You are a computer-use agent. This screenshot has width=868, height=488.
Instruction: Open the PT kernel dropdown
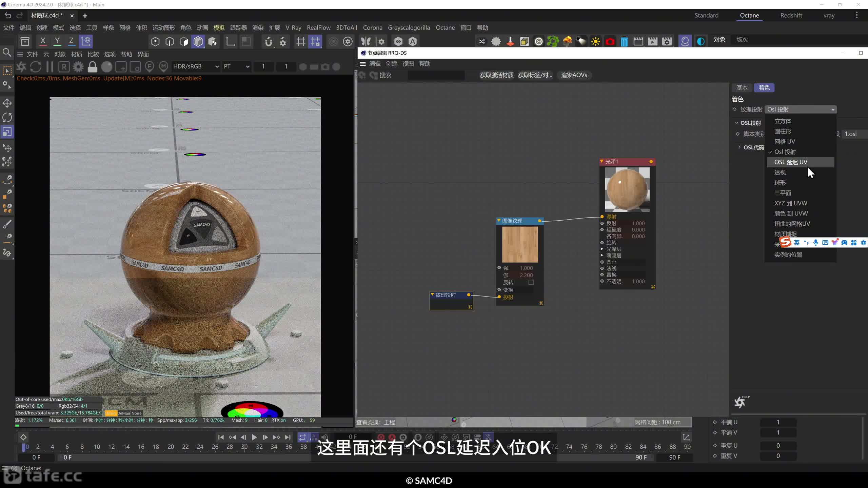236,66
